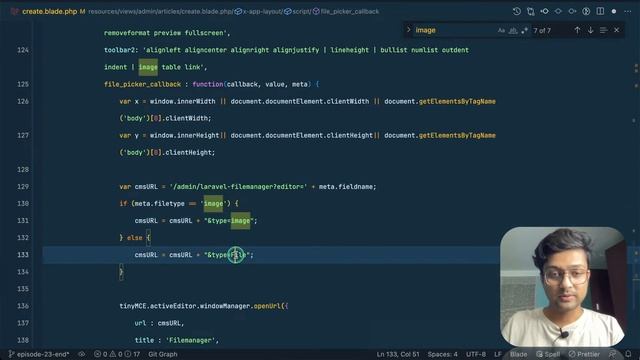Click the editor vertical scrollbar overview ruler
This screenshot has height=360, width=640.
[636, 184]
